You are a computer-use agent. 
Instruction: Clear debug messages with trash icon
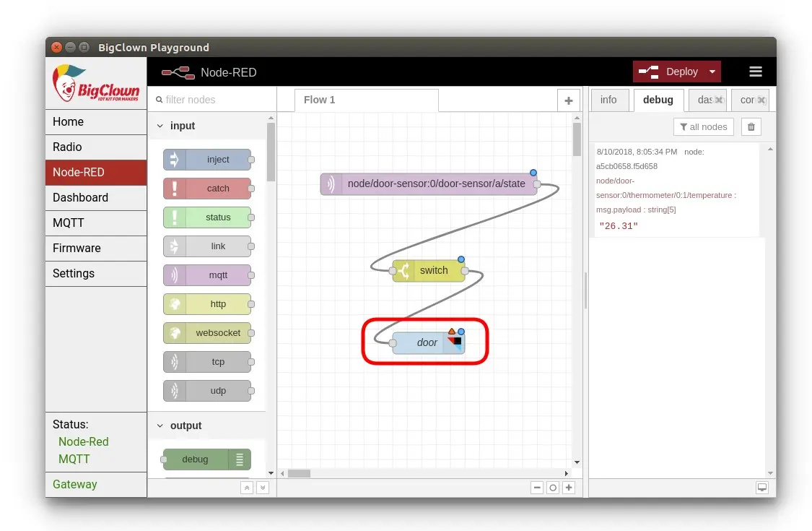[751, 126]
